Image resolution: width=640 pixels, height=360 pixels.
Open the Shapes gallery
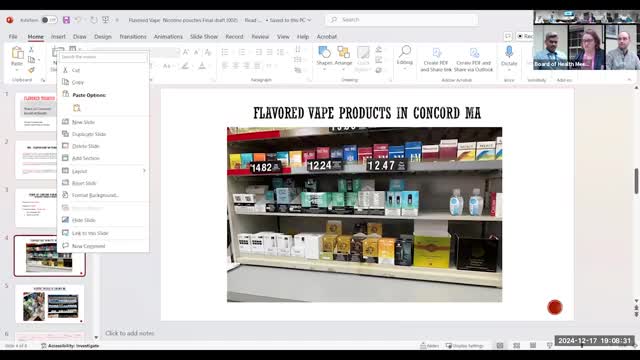pos(324,58)
